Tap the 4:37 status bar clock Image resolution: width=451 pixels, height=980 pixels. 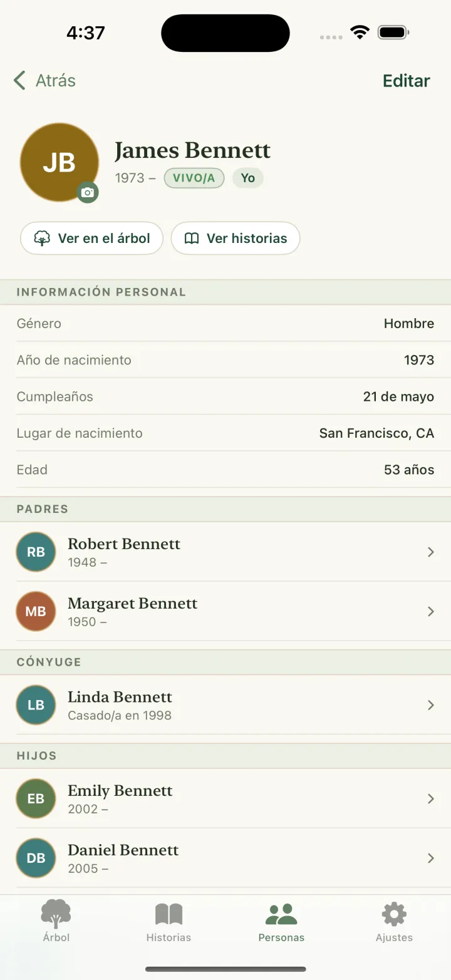[x=86, y=33]
